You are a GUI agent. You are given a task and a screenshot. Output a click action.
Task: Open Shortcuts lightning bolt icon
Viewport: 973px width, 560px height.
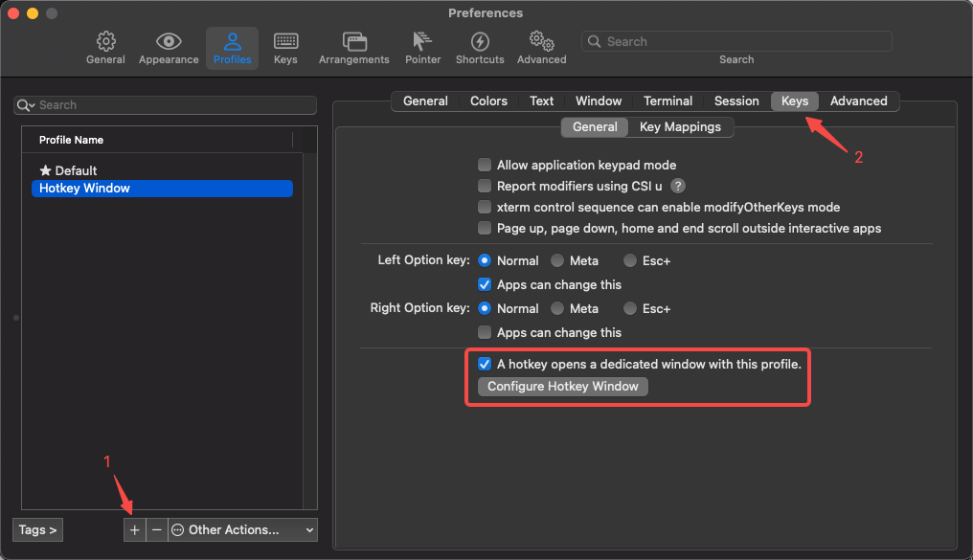point(480,42)
